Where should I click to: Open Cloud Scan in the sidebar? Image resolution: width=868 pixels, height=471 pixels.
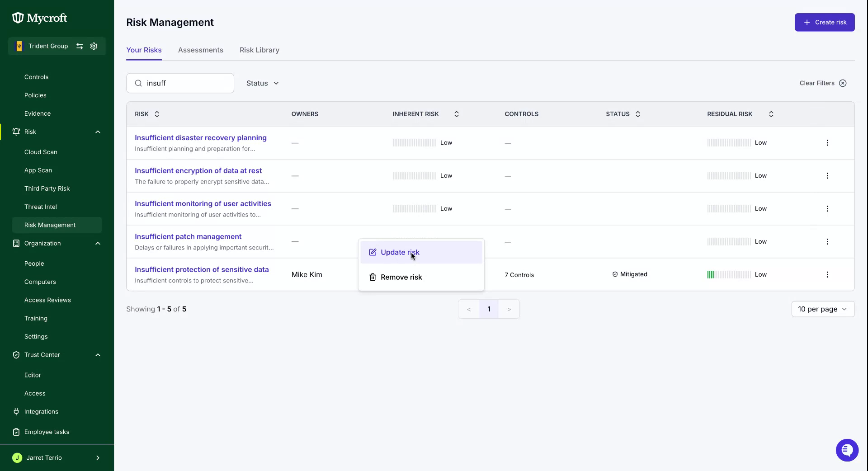coord(41,152)
